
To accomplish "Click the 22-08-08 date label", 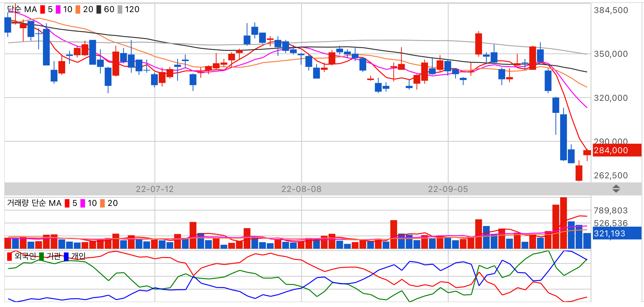I will (x=301, y=189).
